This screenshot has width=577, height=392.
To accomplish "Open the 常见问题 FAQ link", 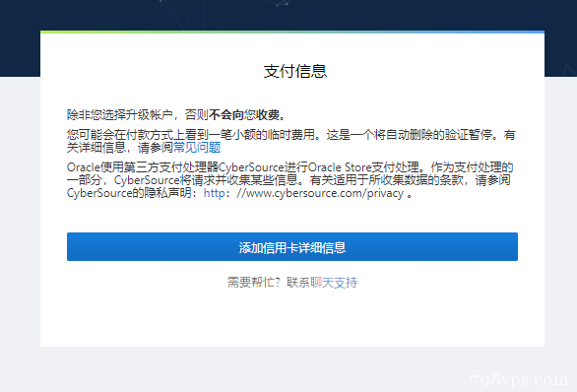I will point(197,148).
